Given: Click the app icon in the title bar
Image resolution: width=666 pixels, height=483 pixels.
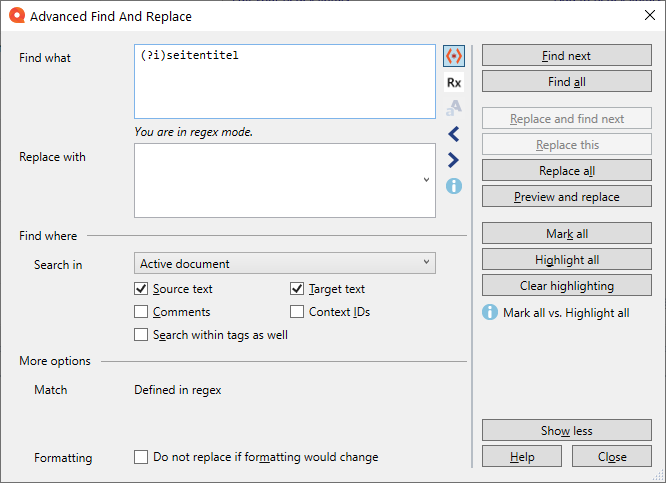Looking at the screenshot, I should point(14,16).
